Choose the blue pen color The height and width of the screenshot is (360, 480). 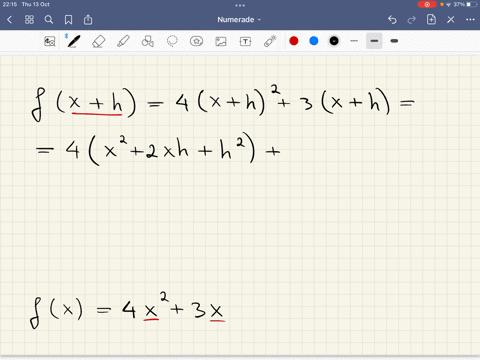314,41
